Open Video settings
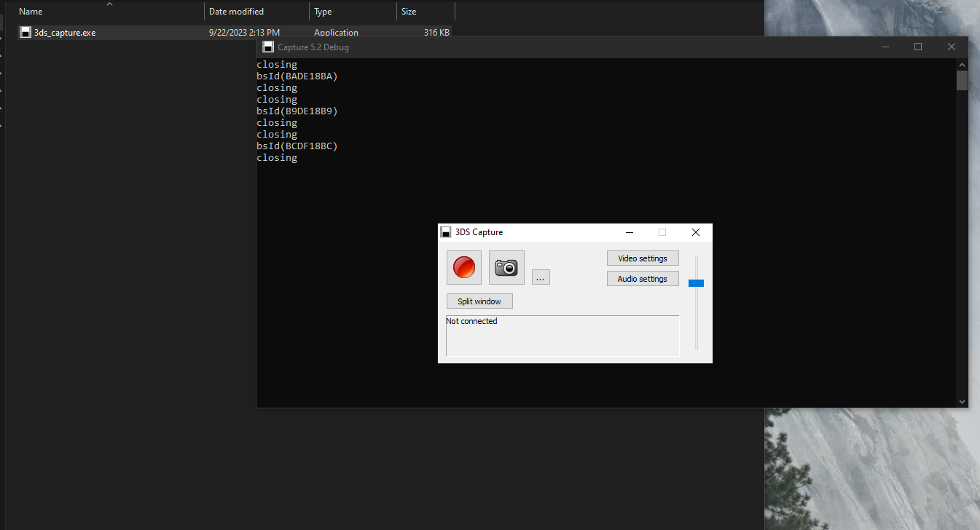 click(x=643, y=258)
